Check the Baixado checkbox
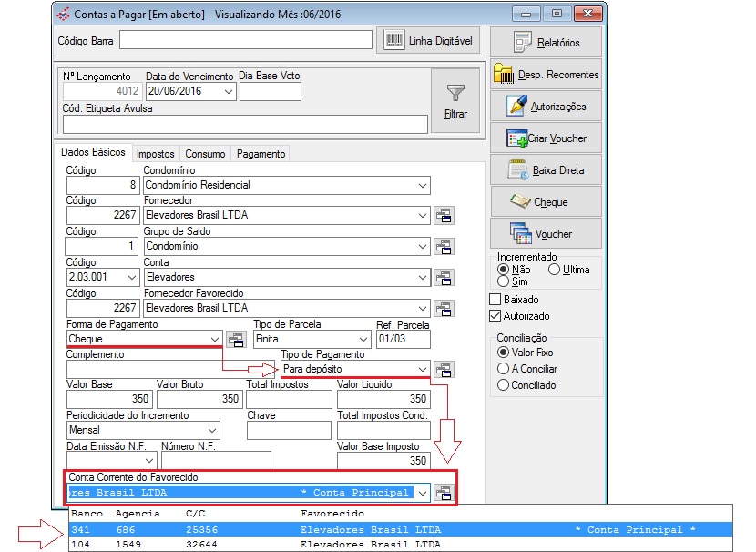This screenshot has width=756, height=552. tap(496, 300)
